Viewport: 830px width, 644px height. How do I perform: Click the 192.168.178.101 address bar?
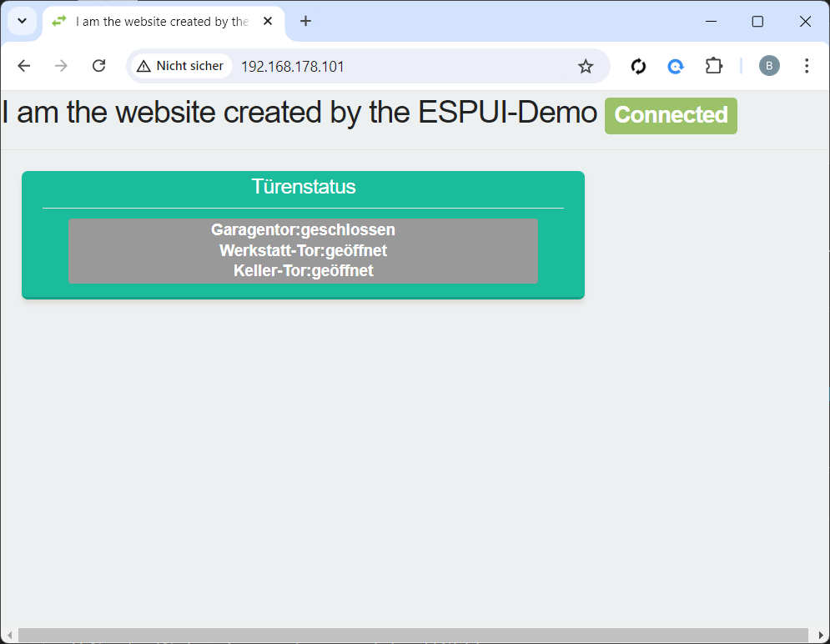293,67
